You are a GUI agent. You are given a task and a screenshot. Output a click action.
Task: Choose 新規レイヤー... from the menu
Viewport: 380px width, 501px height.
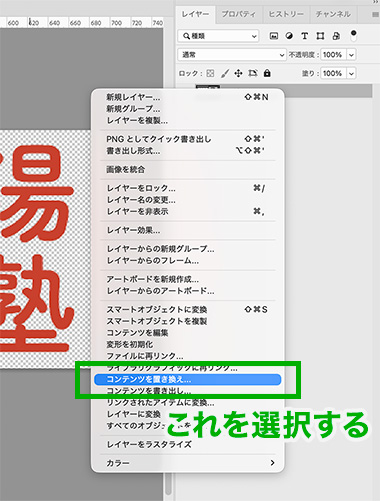(x=188, y=97)
